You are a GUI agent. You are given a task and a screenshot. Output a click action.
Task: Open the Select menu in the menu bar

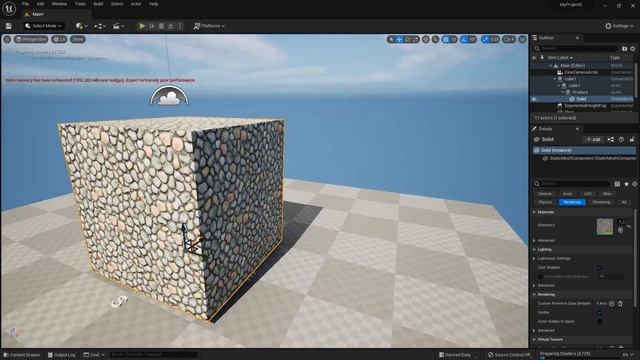[x=117, y=4]
